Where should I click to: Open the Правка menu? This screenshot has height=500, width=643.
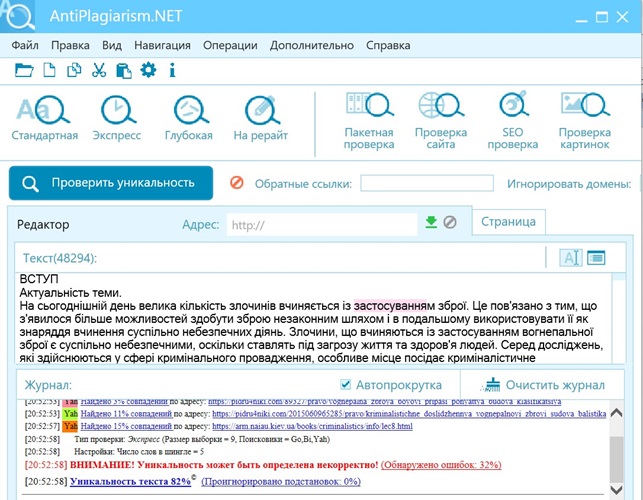[x=70, y=45]
